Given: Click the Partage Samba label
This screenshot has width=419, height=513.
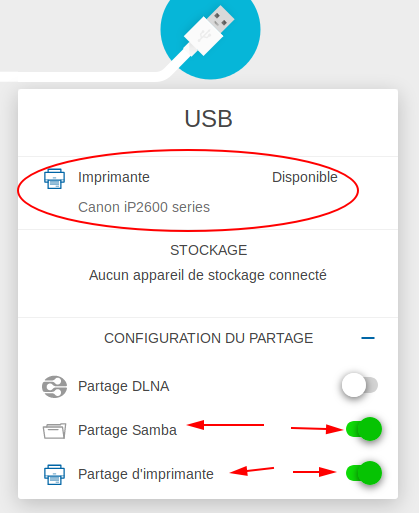Looking at the screenshot, I should coord(127,430).
